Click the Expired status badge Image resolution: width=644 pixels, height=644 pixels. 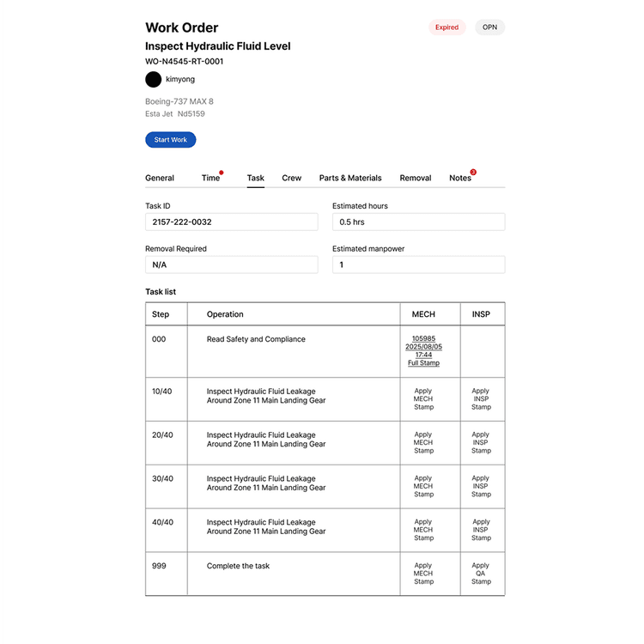447,27
